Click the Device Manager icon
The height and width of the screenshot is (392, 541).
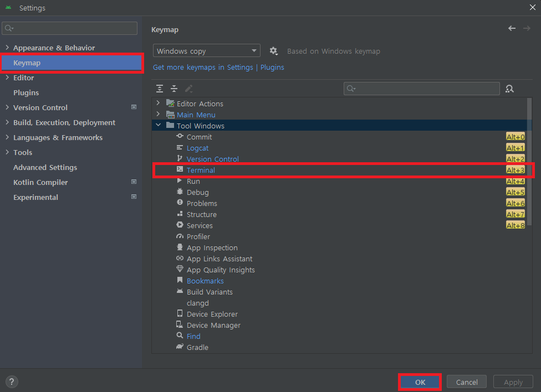click(180, 324)
